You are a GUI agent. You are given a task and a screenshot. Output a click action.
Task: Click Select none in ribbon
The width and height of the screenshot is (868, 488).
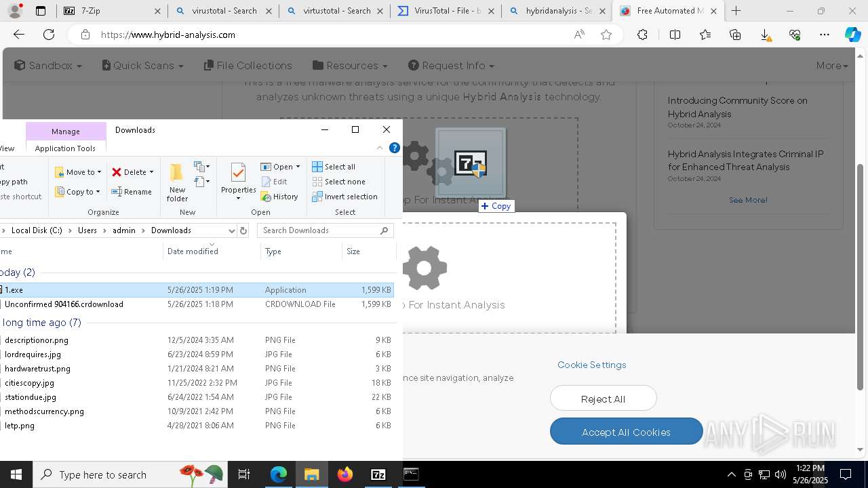click(338, 182)
